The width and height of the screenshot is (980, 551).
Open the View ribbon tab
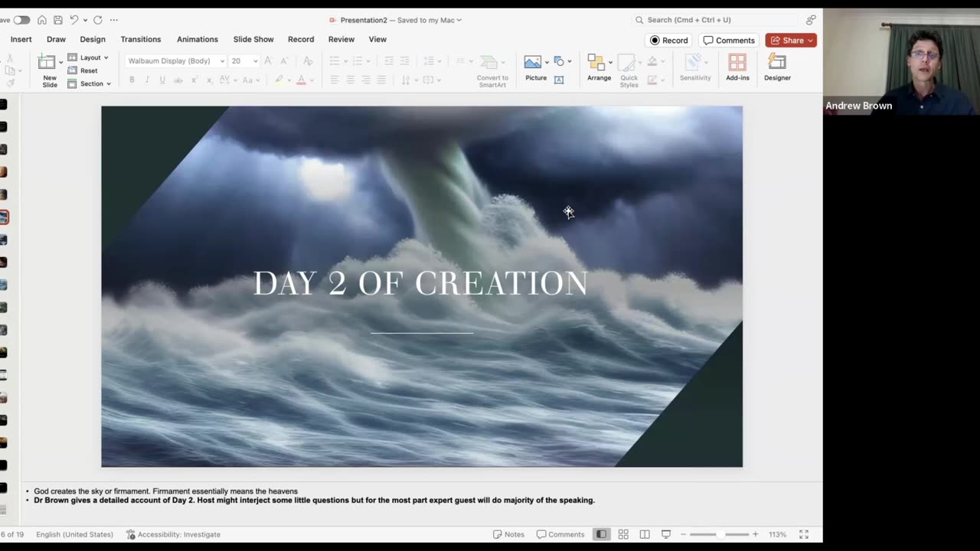click(377, 39)
